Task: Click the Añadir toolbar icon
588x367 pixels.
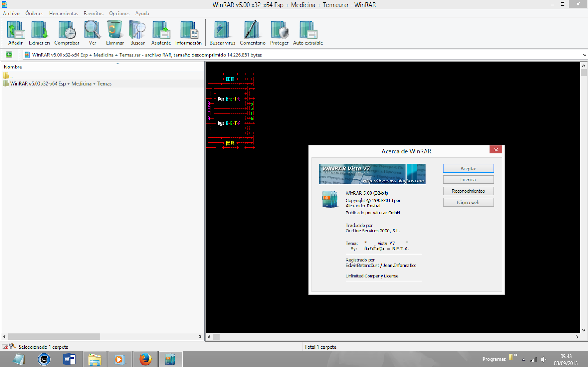Action: pyautogui.click(x=16, y=33)
